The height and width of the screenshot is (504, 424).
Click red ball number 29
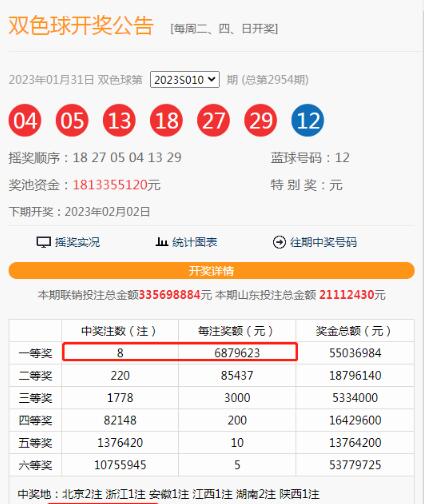click(x=261, y=120)
